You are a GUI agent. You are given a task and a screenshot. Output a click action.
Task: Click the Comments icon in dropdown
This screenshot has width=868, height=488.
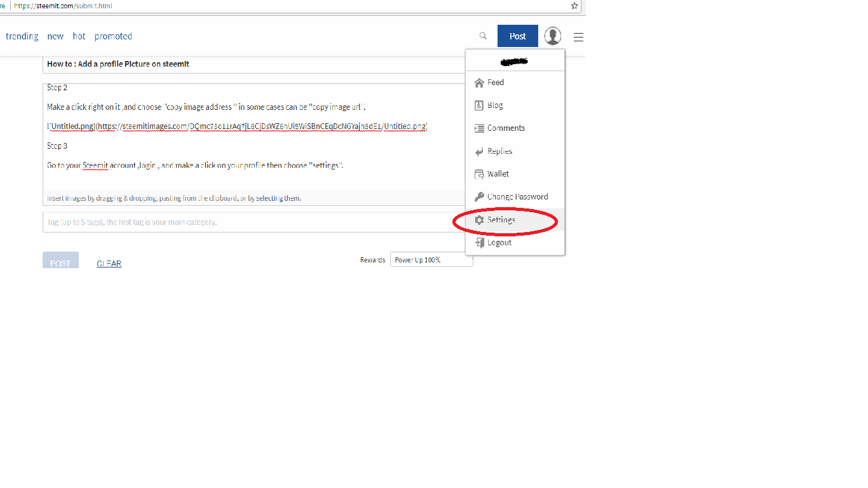[479, 128]
